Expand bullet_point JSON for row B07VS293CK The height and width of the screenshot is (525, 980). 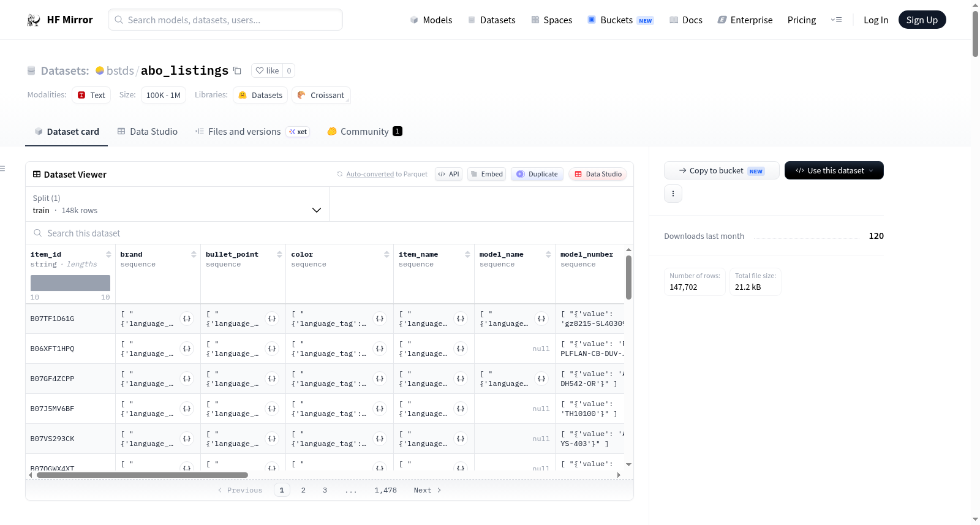tap(272, 439)
